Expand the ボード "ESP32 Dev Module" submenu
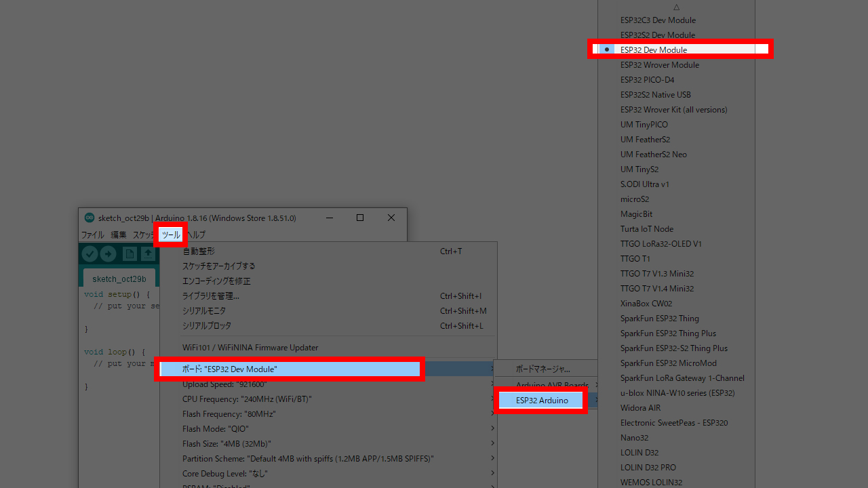Image resolution: width=868 pixels, height=488 pixels. 290,369
